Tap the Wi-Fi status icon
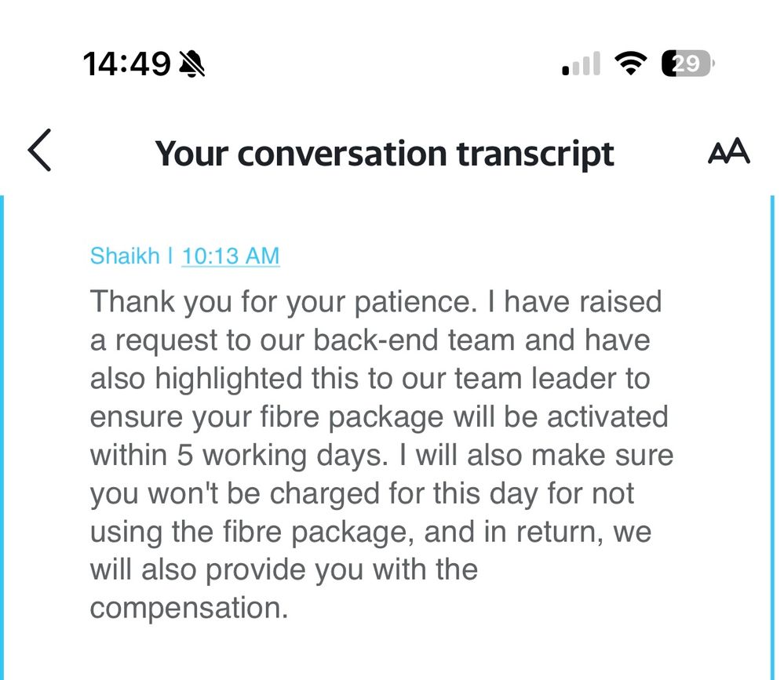 pyautogui.click(x=628, y=63)
